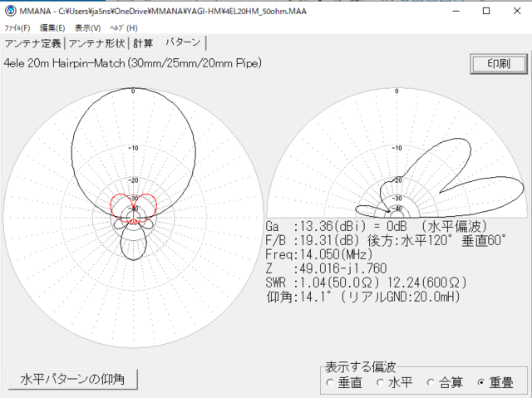
Task: Maximize the MMANA window
Action: (486, 11)
